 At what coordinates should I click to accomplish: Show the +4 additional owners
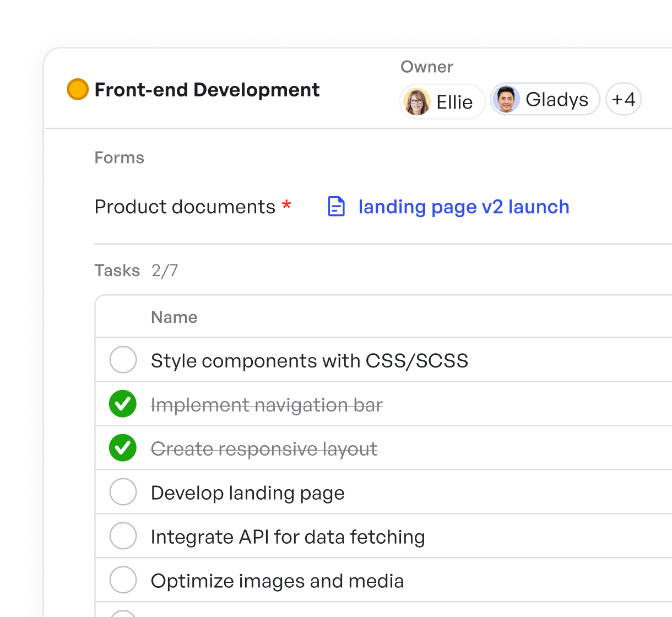tap(624, 99)
